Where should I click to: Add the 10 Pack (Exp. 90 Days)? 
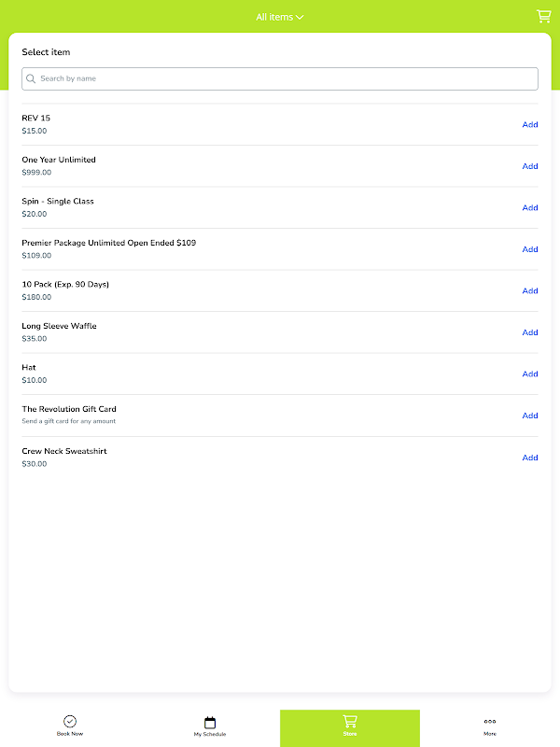pyautogui.click(x=529, y=290)
